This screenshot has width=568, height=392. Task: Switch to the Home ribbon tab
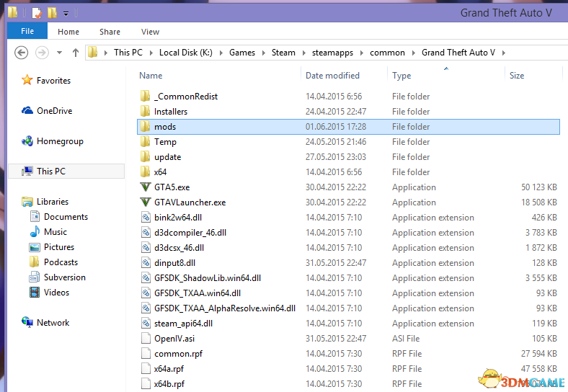(x=68, y=32)
